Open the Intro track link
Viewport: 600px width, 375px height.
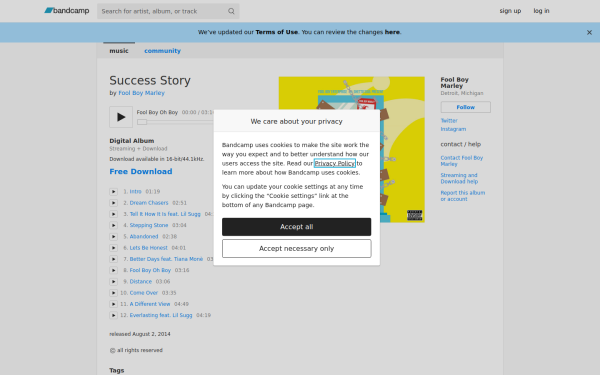tap(135, 192)
